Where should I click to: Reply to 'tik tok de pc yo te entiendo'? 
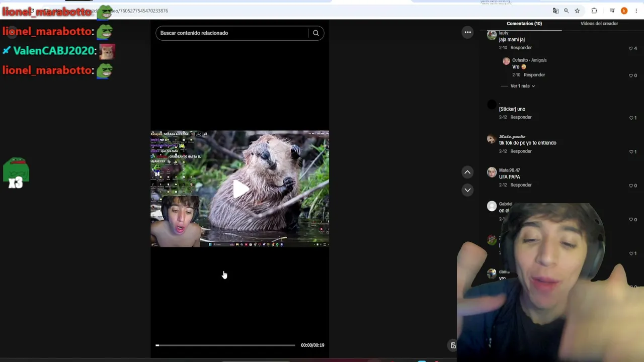[521, 151]
